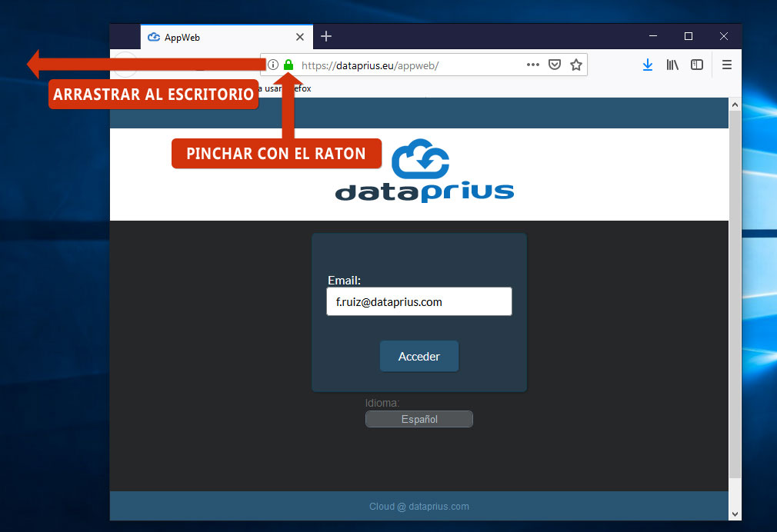Click the Email: label text

pos(345,281)
